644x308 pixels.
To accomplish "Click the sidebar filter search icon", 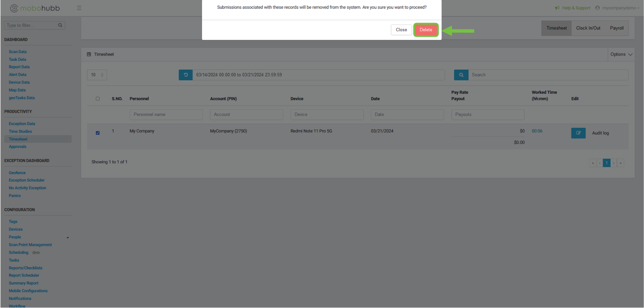I will [x=60, y=25].
